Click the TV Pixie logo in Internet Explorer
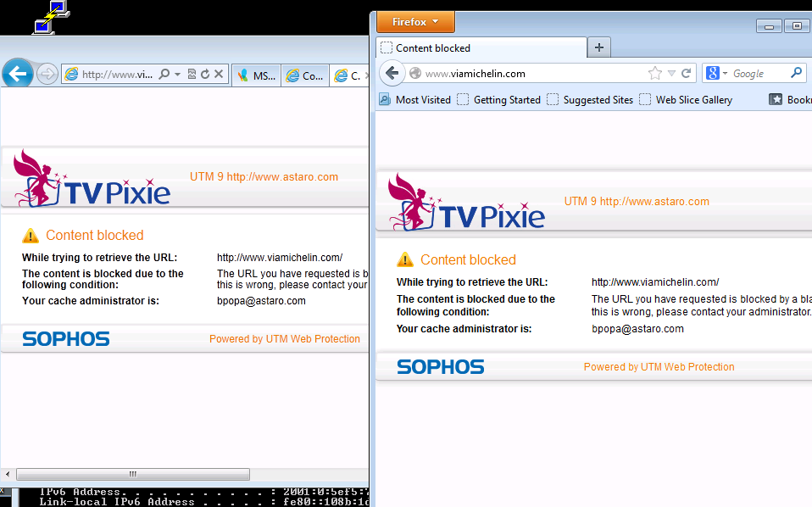 click(92, 178)
